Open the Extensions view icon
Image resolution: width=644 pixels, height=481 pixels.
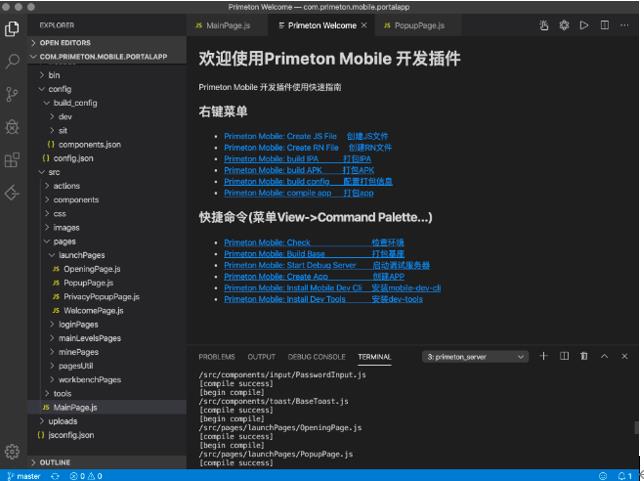(x=13, y=160)
